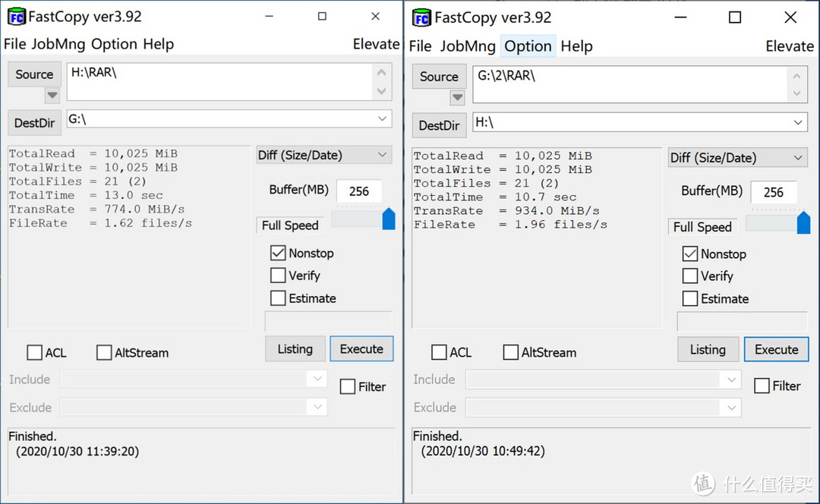The image size is (820, 504).
Task: Enable AltStream checkbox in right window
Action: [x=510, y=352]
